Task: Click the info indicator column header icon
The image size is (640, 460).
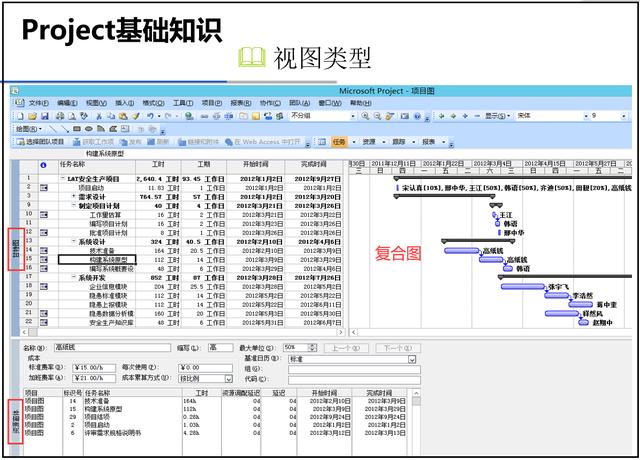Action: 43,164
